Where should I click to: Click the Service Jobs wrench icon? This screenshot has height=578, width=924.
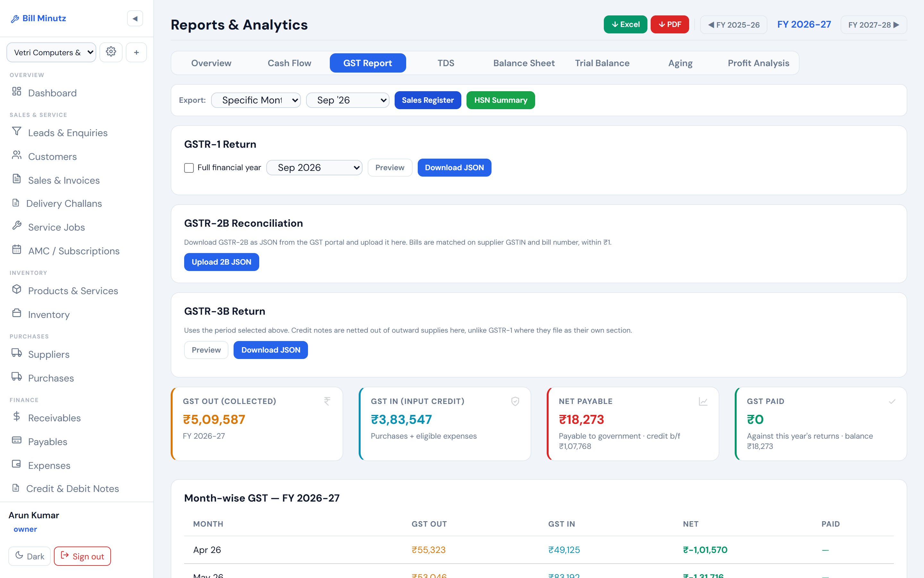pyautogui.click(x=16, y=225)
